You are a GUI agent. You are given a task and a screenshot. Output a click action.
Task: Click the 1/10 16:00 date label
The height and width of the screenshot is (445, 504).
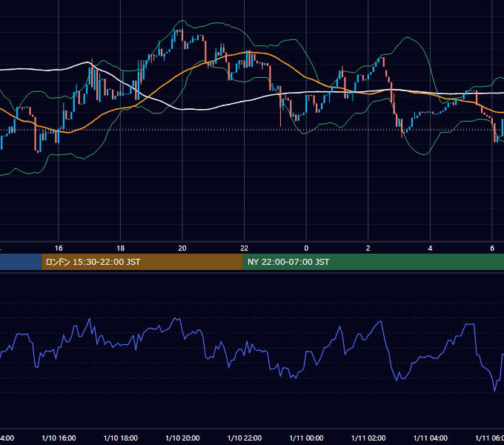(59, 438)
